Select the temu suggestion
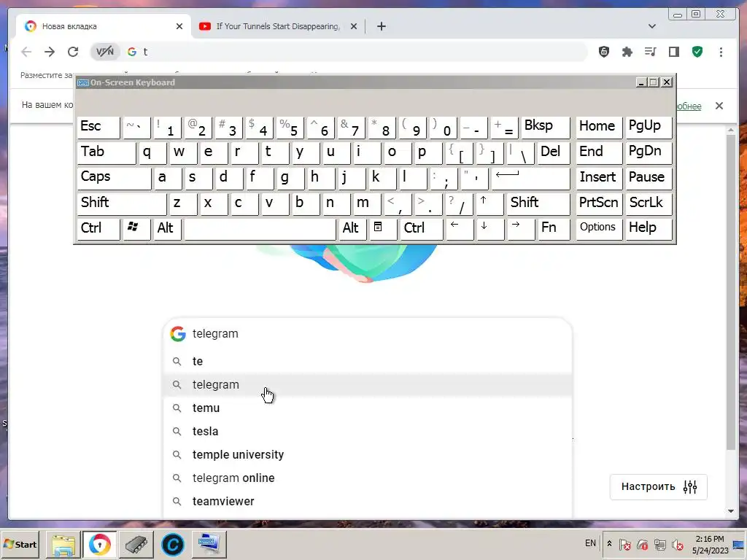This screenshot has height=560, width=747. [x=367, y=408]
